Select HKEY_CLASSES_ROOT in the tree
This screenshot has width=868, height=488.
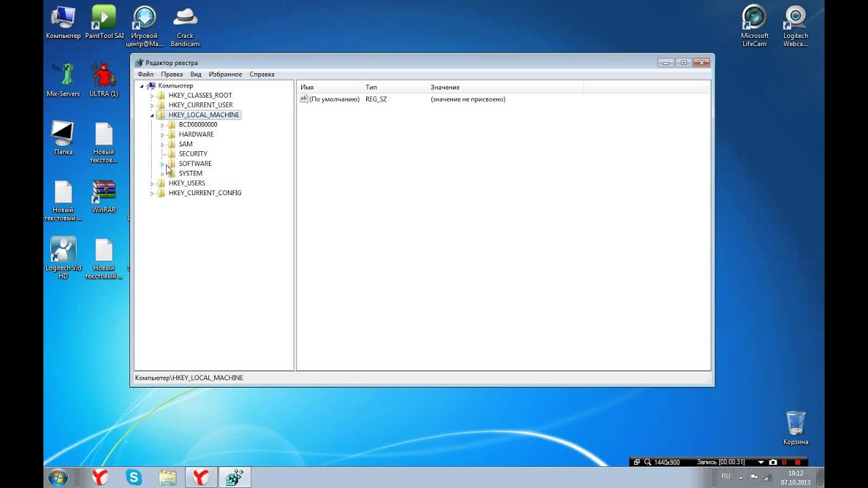[200, 96]
